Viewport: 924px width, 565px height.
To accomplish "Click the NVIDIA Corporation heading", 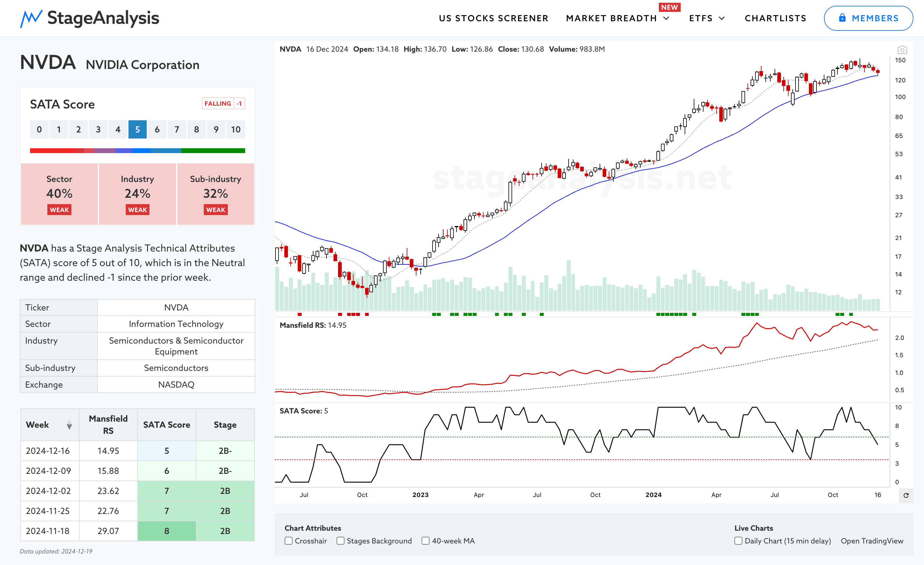I will (x=142, y=65).
